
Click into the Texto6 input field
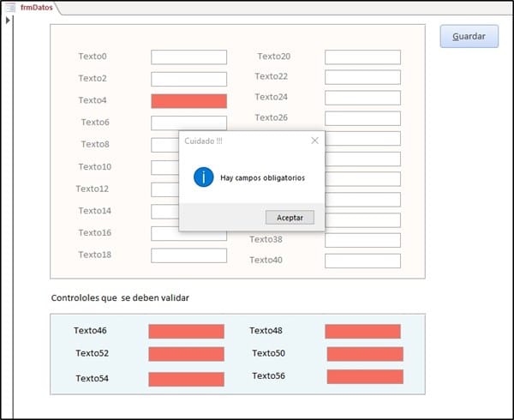188,121
